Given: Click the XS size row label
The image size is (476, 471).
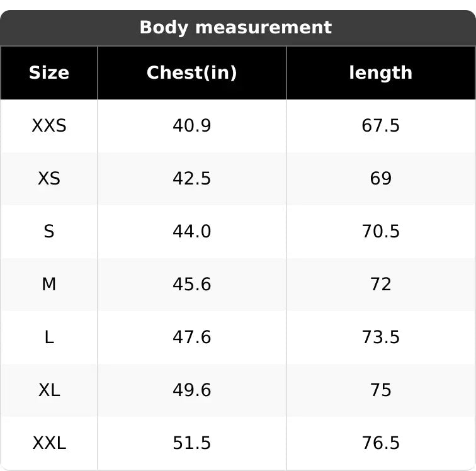Looking at the screenshot, I should pyautogui.click(x=49, y=178).
